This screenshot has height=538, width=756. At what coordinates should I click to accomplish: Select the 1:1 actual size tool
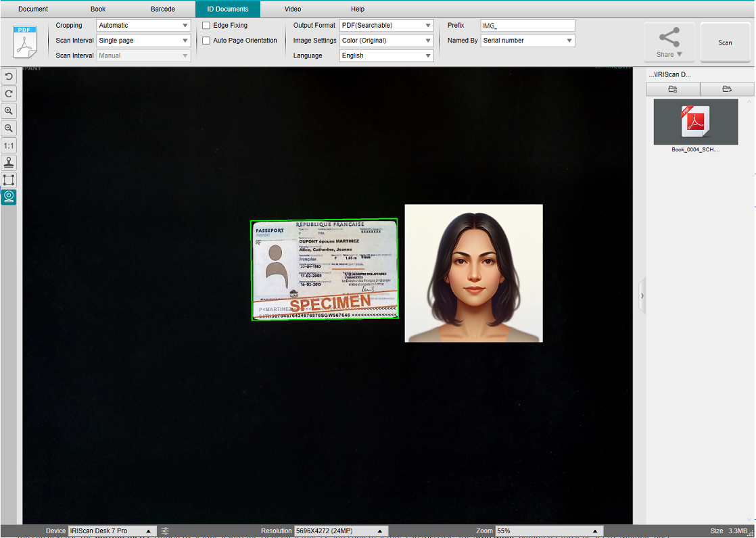(x=9, y=145)
